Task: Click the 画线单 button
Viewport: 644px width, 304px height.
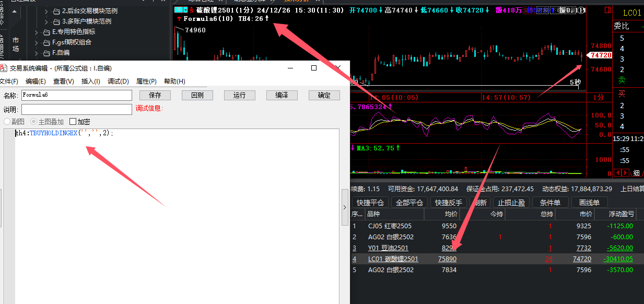Action: point(589,203)
